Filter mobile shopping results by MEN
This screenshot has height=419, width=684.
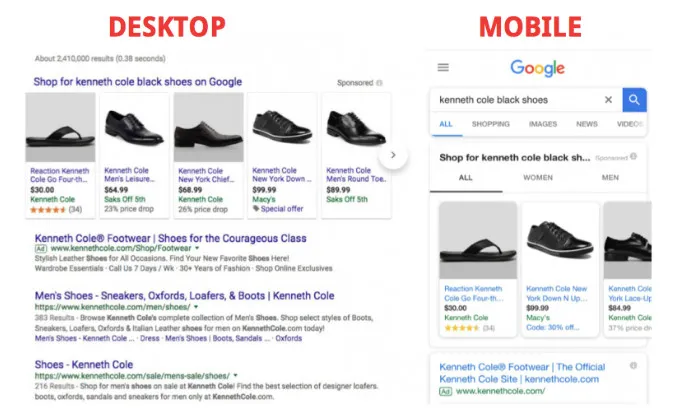[610, 178]
